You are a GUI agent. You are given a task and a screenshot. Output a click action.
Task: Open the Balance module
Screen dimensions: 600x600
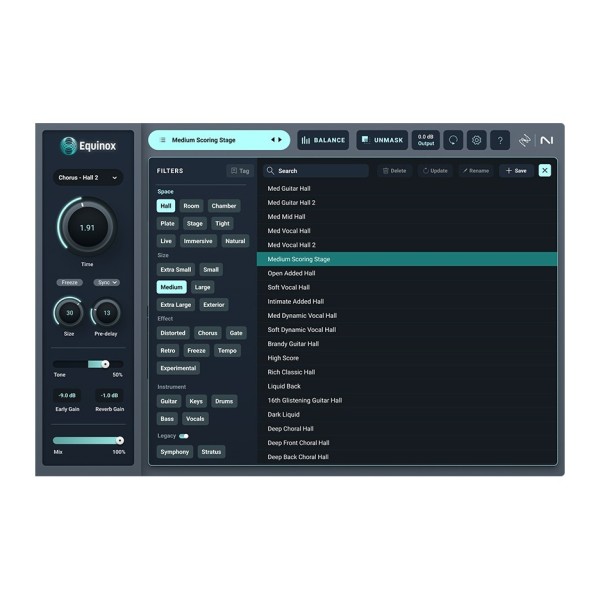[323, 140]
